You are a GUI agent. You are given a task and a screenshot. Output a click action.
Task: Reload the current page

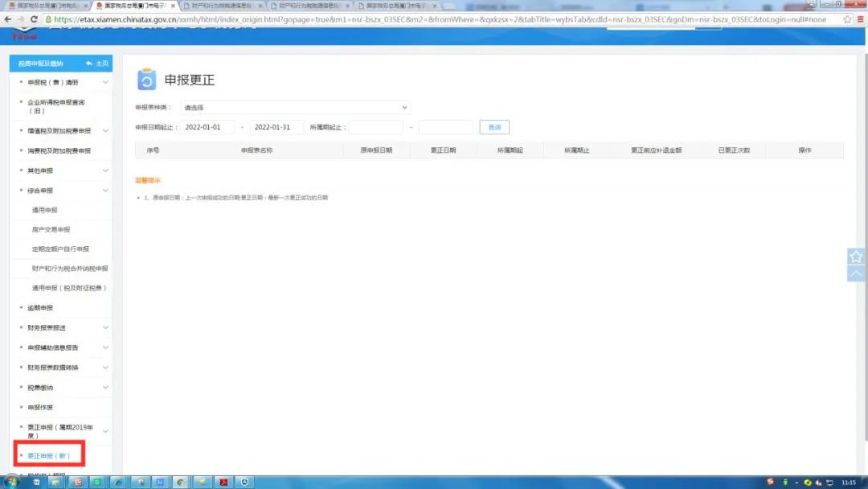pos(34,19)
